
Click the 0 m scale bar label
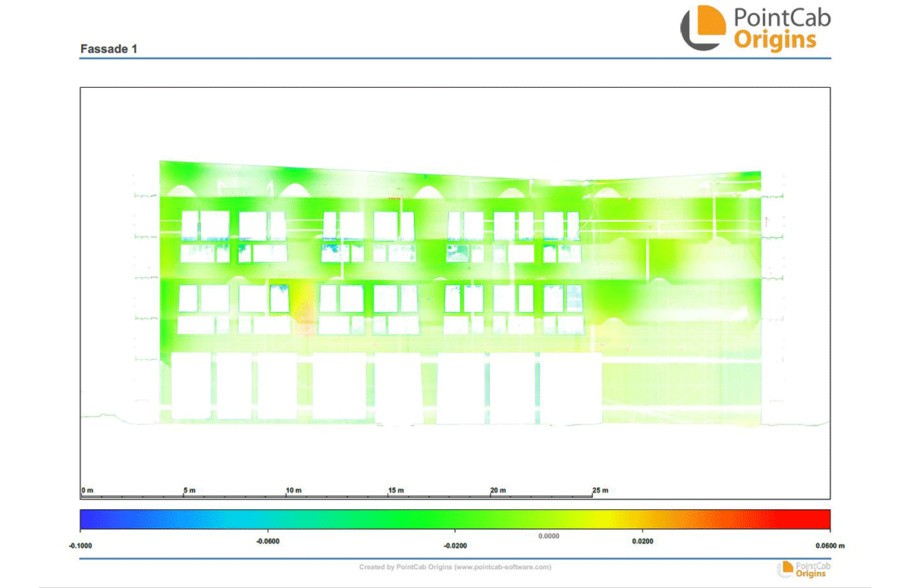click(87, 490)
